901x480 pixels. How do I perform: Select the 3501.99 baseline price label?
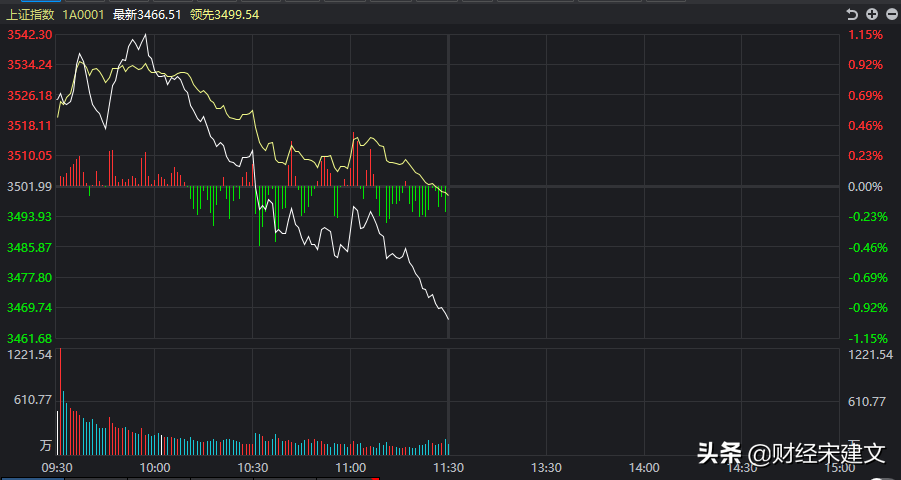29,187
